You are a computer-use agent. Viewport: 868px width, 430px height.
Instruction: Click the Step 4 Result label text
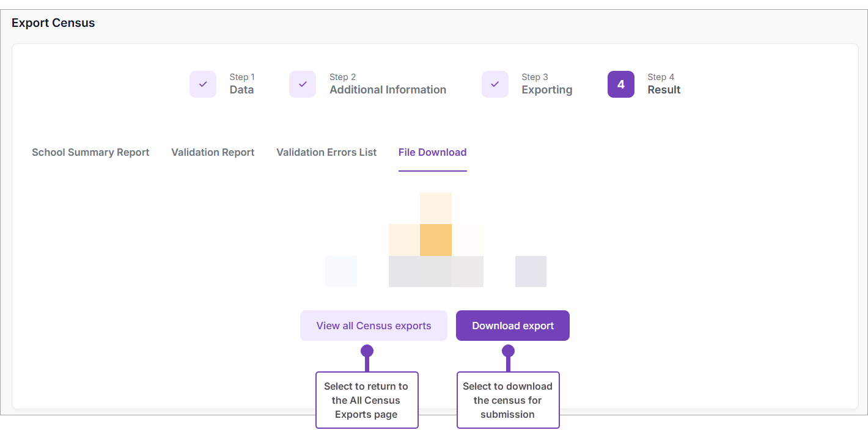pos(664,89)
